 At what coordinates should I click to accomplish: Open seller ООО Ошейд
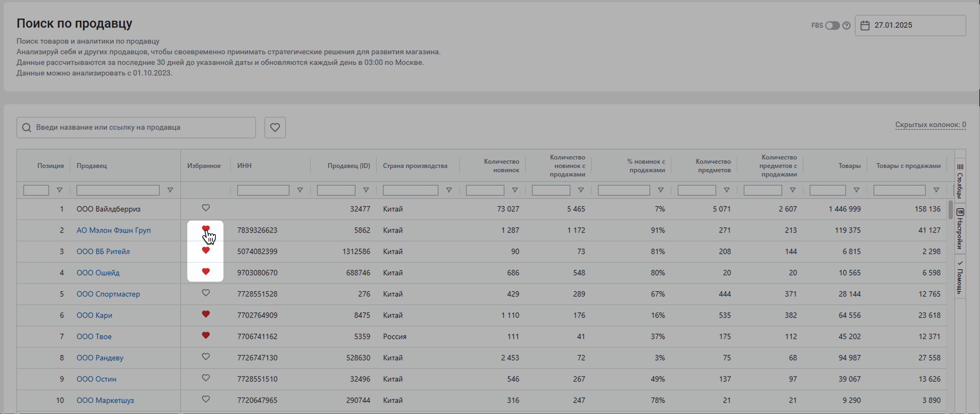[x=98, y=273]
